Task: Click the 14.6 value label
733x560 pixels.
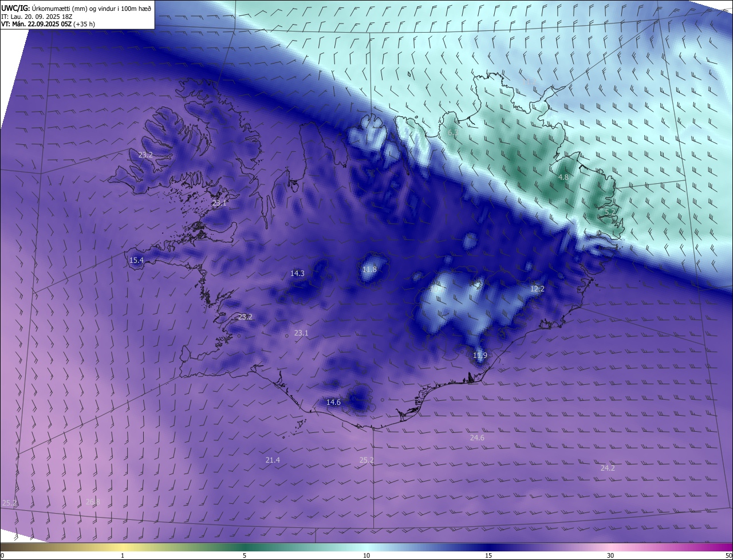Action: pos(333,403)
